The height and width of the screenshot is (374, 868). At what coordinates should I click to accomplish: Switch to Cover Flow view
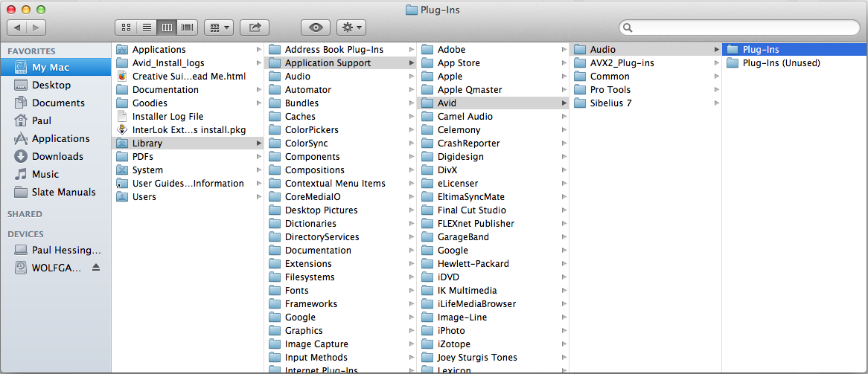(x=188, y=27)
